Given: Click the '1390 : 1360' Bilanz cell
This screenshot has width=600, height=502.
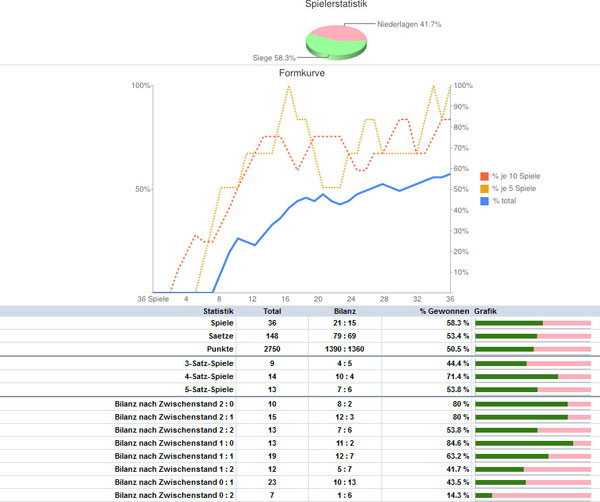Looking at the screenshot, I should [x=345, y=349].
